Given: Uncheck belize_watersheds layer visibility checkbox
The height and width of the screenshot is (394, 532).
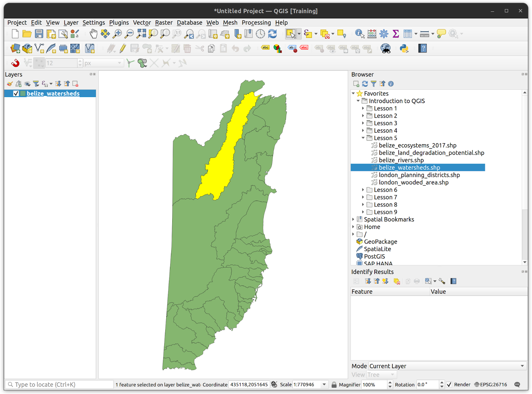Looking at the screenshot, I should pyautogui.click(x=16, y=93).
